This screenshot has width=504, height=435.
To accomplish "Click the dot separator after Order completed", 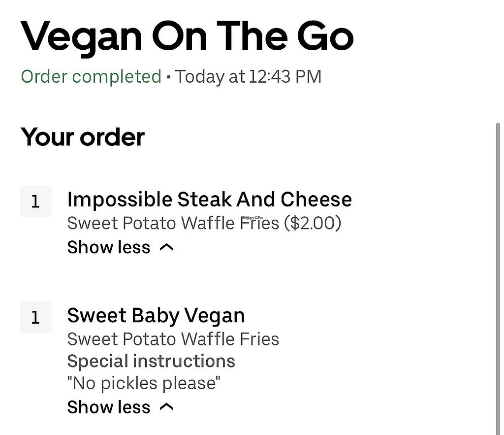I will coord(168,78).
